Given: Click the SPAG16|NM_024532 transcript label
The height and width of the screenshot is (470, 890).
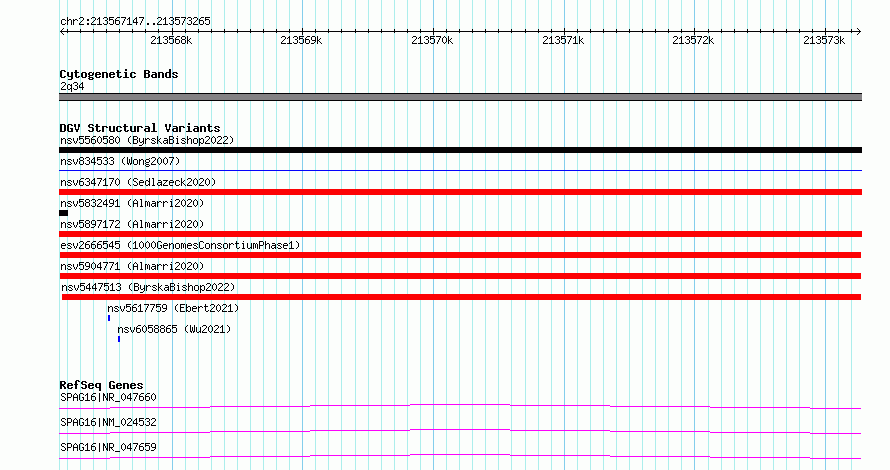Looking at the screenshot, I should 108,422.
